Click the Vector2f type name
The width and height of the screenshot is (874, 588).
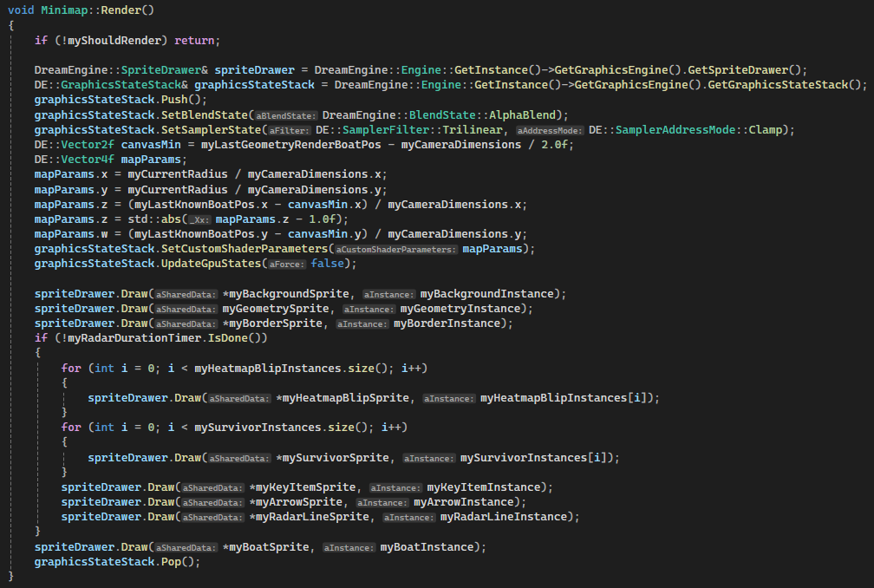coord(88,144)
